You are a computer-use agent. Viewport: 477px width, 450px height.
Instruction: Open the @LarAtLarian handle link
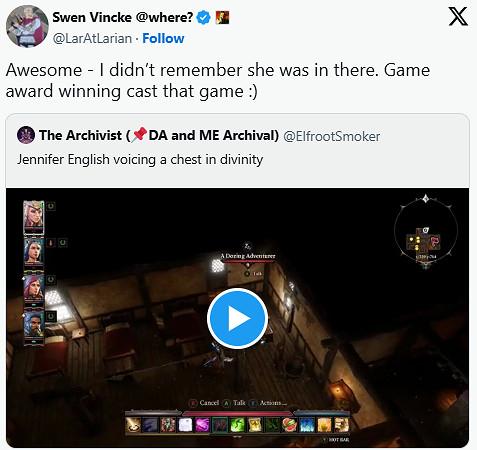92,38
